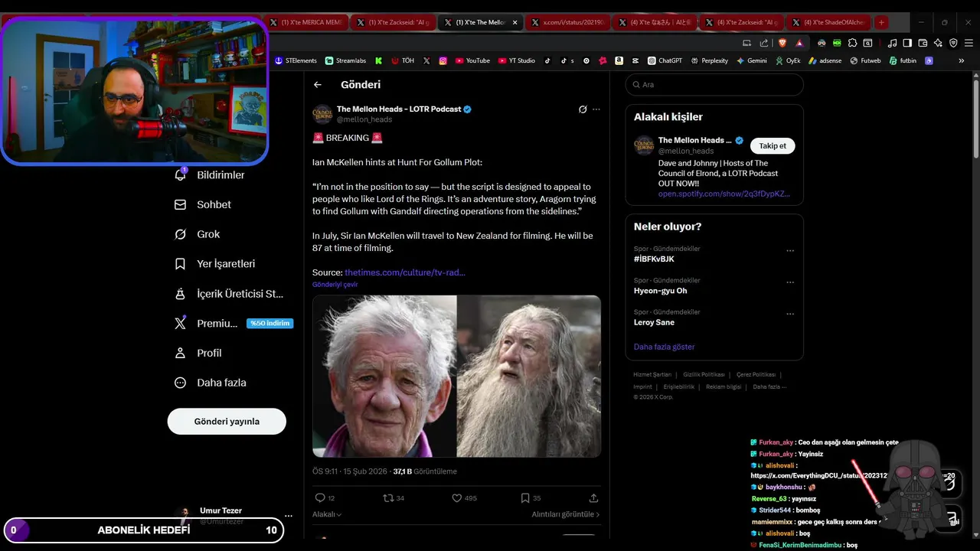Focus the Ara search field
The width and height of the screenshot is (980, 551).
tap(714, 85)
